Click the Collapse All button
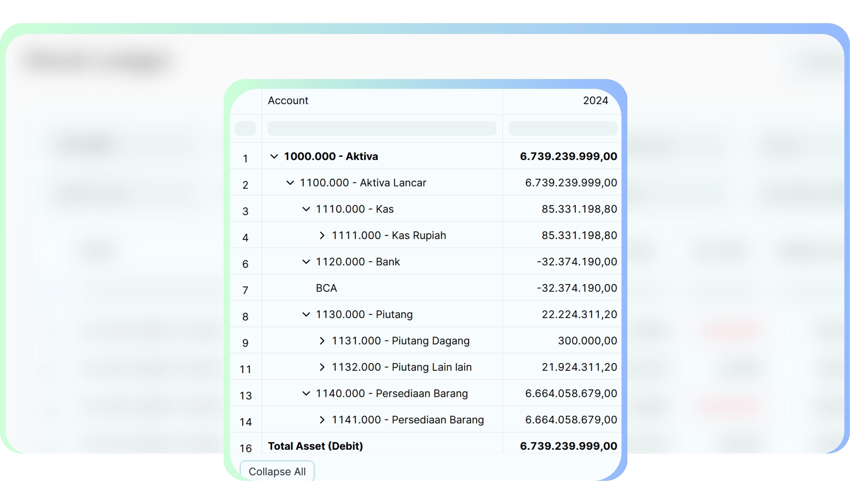 pyautogui.click(x=277, y=471)
